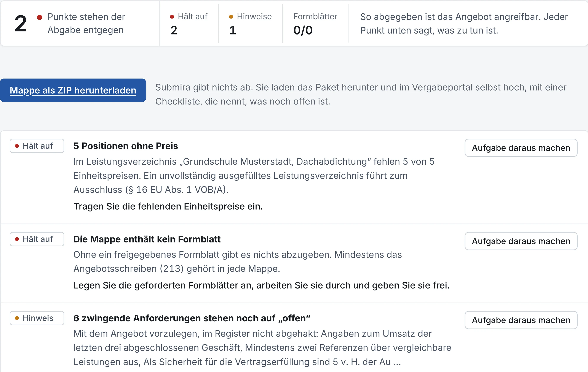Click the description starting Mit dem Angebot vorzulegen
The width and height of the screenshot is (588, 372).
262,348
